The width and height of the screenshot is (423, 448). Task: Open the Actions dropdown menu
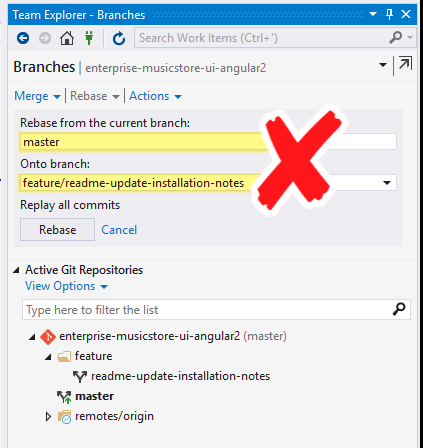click(x=155, y=96)
